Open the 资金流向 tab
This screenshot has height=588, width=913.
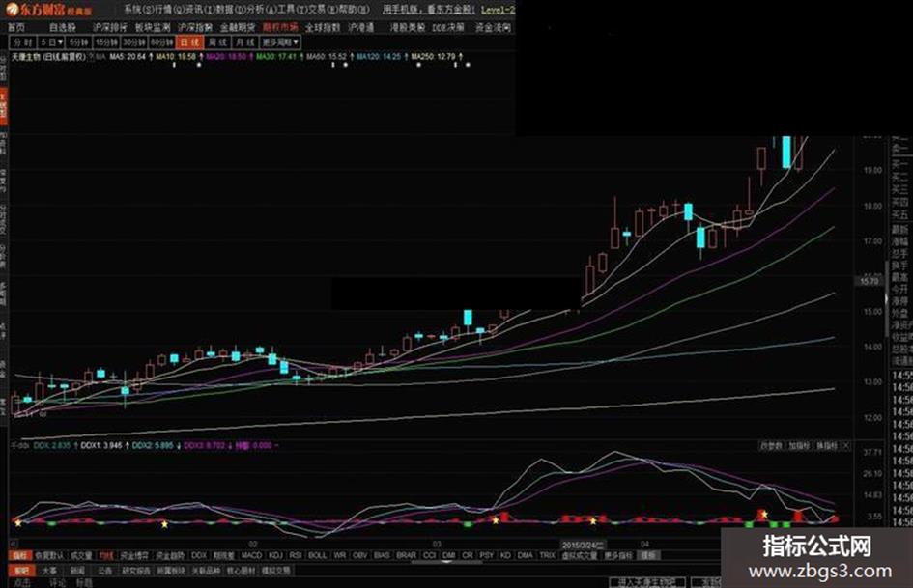[493, 27]
